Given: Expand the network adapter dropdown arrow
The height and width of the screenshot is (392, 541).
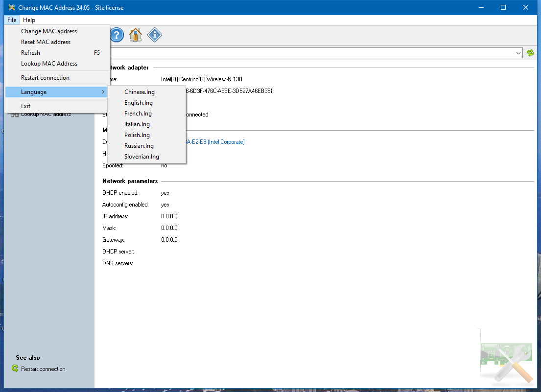Looking at the screenshot, I should pyautogui.click(x=518, y=53).
